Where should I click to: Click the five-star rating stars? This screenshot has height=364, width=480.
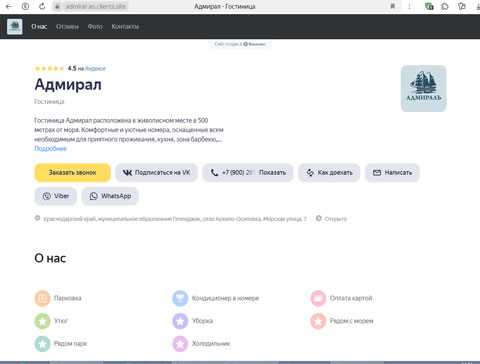49,69
